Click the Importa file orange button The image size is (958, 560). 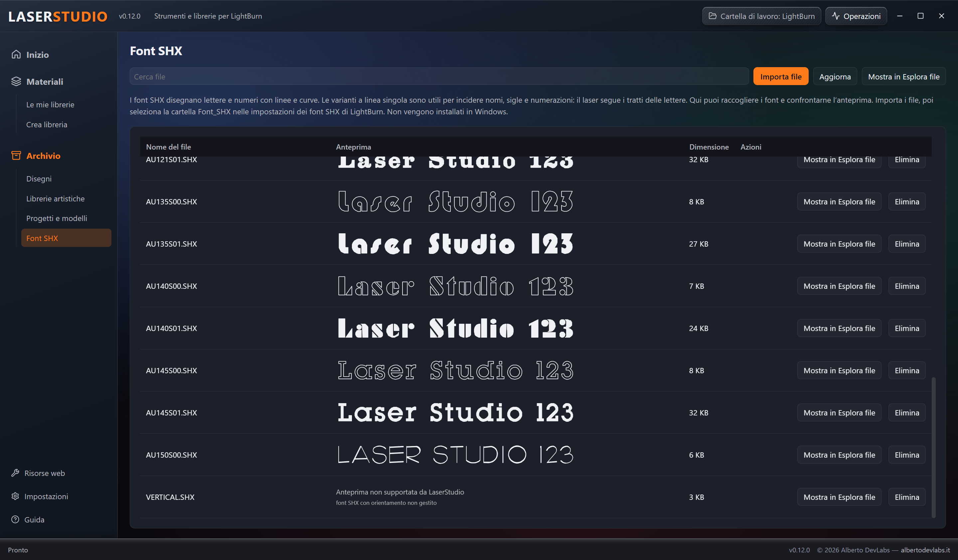tap(780, 76)
